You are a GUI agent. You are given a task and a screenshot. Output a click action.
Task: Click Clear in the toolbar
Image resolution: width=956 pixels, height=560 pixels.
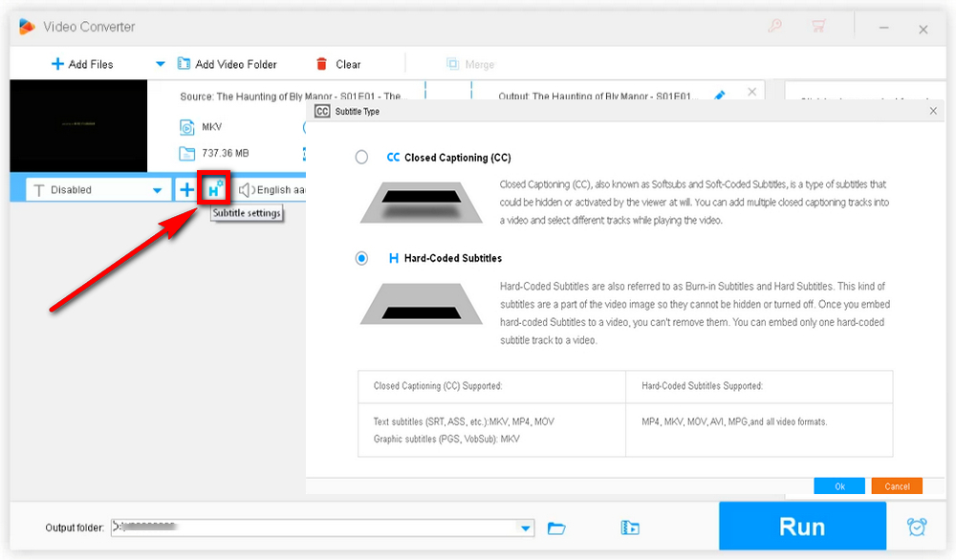point(338,64)
